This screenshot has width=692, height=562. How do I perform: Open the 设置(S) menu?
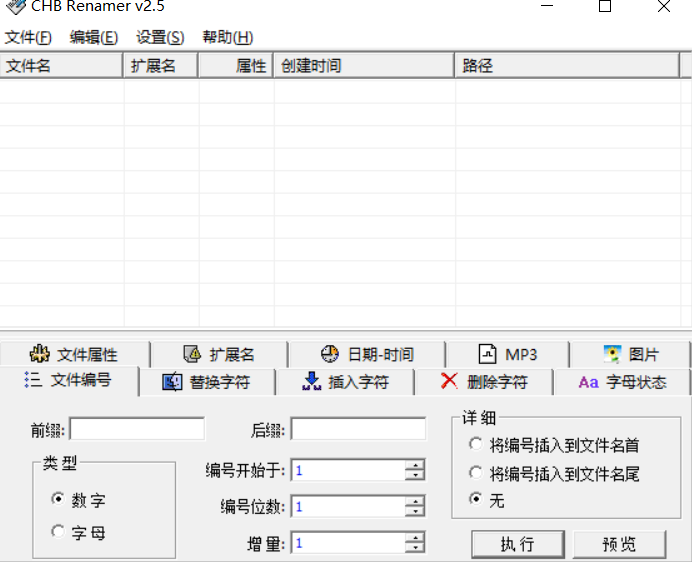tap(160, 38)
